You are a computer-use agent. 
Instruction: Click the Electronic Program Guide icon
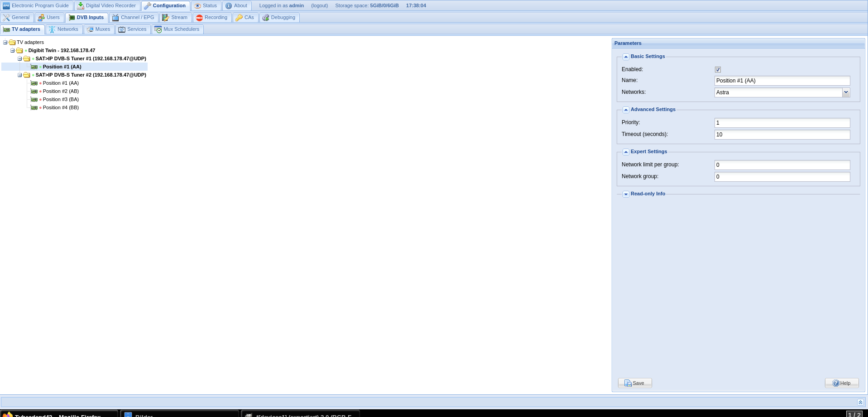[x=6, y=6]
